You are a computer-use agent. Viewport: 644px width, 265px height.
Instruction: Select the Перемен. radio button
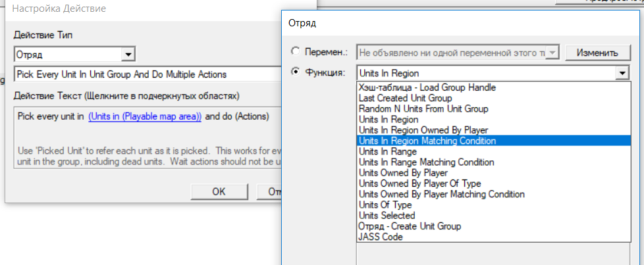(295, 53)
